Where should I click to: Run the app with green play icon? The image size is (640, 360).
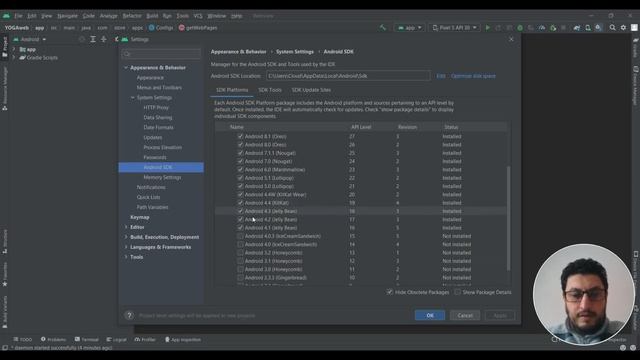coord(487,28)
